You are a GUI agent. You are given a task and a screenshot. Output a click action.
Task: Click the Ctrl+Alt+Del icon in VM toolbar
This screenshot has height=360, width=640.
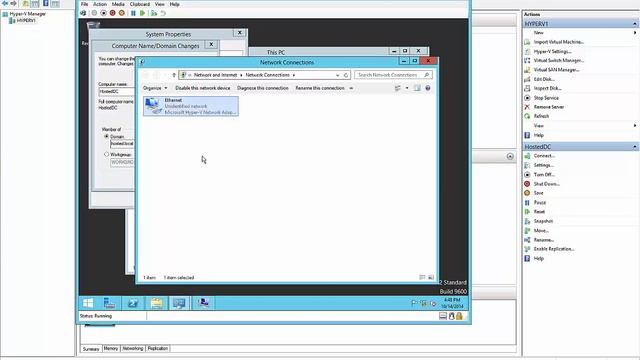pos(83,13)
